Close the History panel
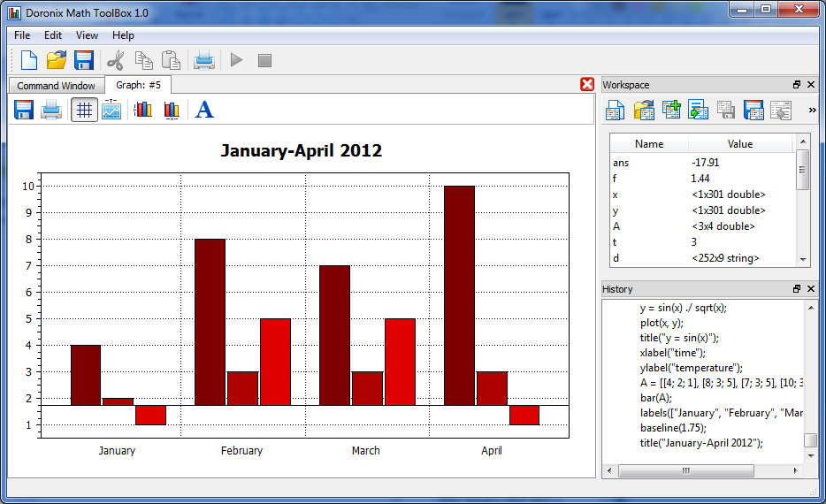Viewport: 826px width, 504px height. (x=811, y=288)
